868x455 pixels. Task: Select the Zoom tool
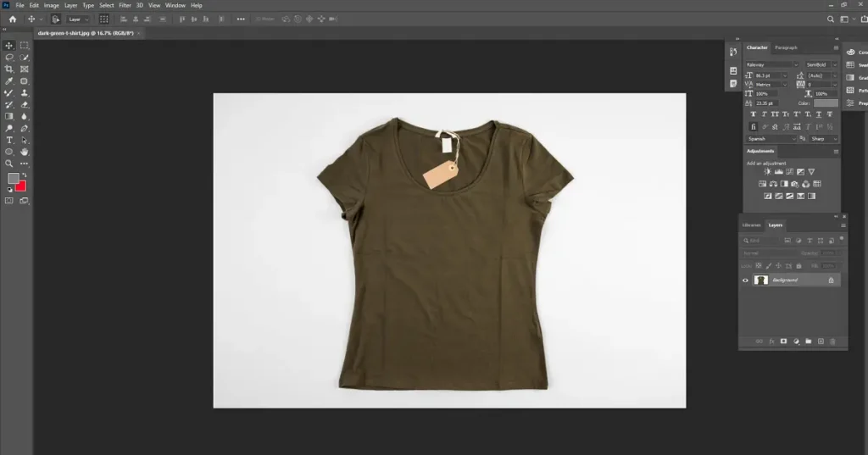(x=8, y=164)
